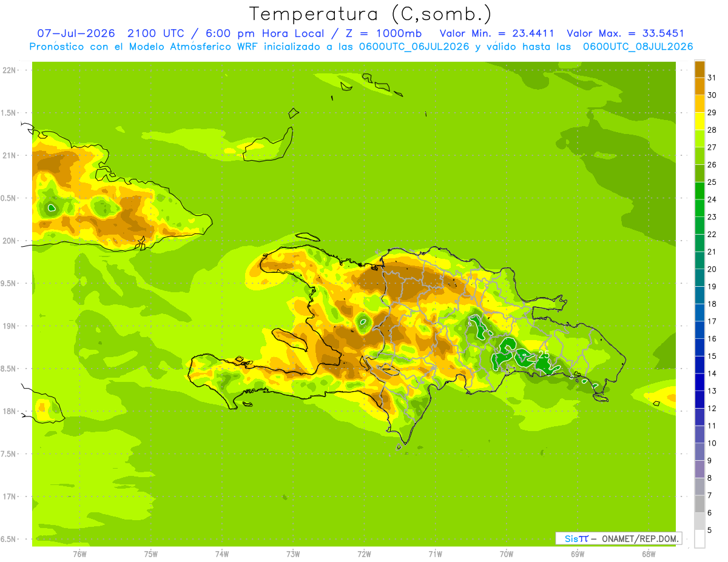Click the legend value label "28"
Image resolution: width=728 pixels, height=562 pixels.
tap(712, 130)
